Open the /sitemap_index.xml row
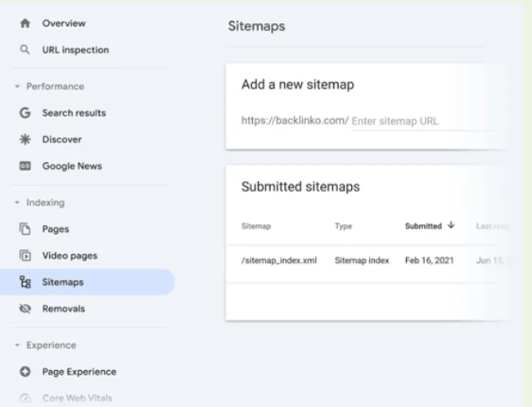 click(x=279, y=260)
